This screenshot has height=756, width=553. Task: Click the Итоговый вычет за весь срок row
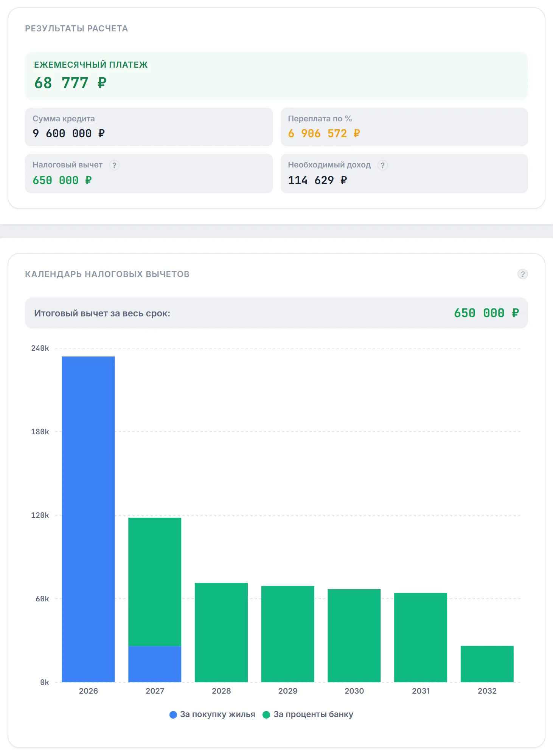(276, 313)
